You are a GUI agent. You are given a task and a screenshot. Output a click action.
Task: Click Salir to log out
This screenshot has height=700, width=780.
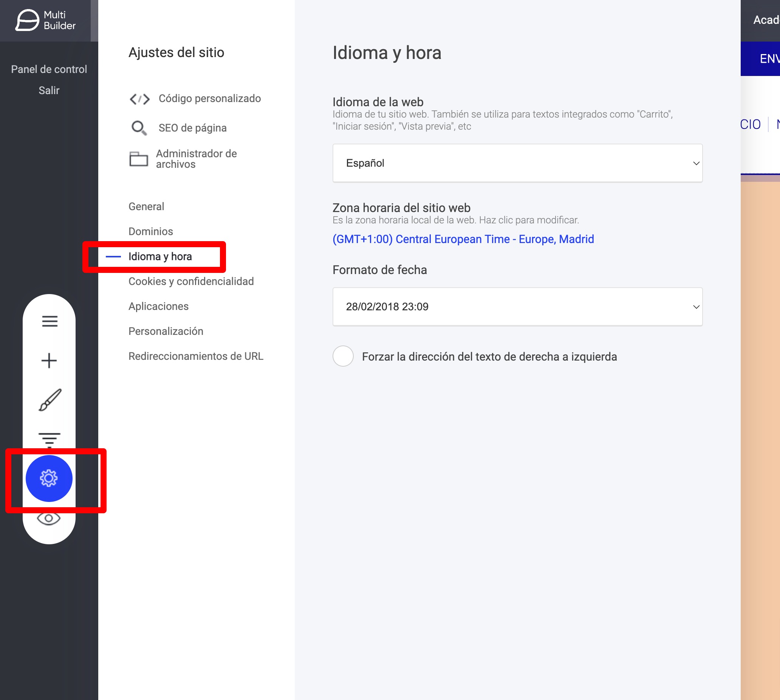49,90
